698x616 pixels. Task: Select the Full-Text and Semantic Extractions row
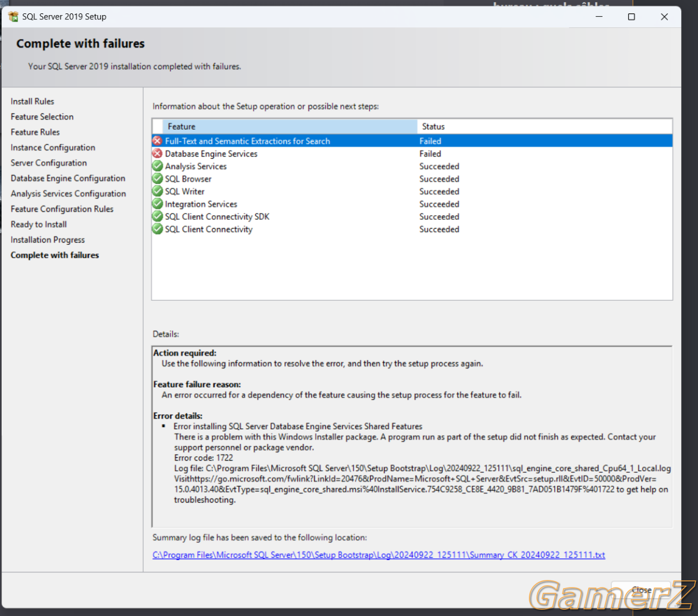click(x=412, y=141)
